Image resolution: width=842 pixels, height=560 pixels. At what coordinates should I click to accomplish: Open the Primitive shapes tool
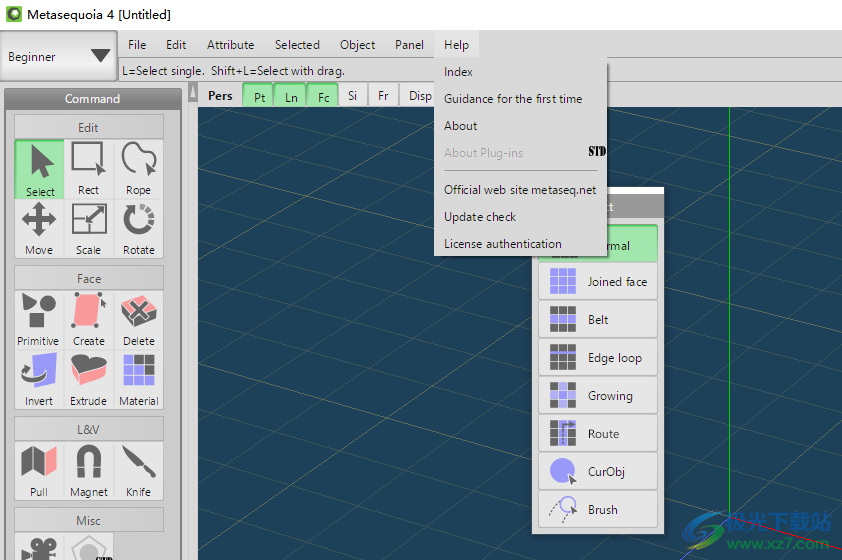(x=38, y=320)
